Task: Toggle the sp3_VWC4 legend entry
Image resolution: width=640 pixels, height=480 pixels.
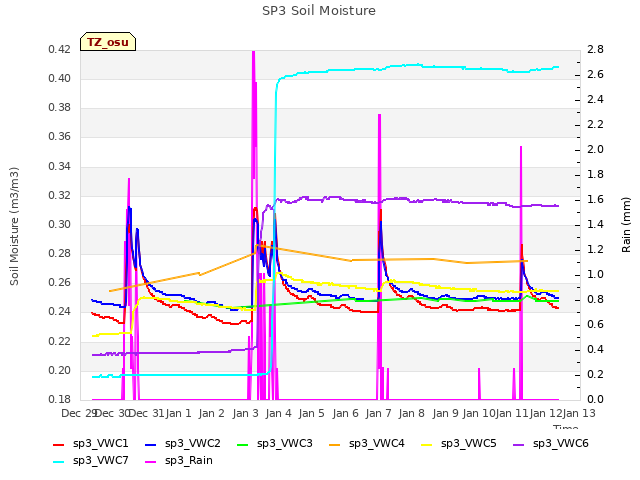Action: [x=367, y=444]
